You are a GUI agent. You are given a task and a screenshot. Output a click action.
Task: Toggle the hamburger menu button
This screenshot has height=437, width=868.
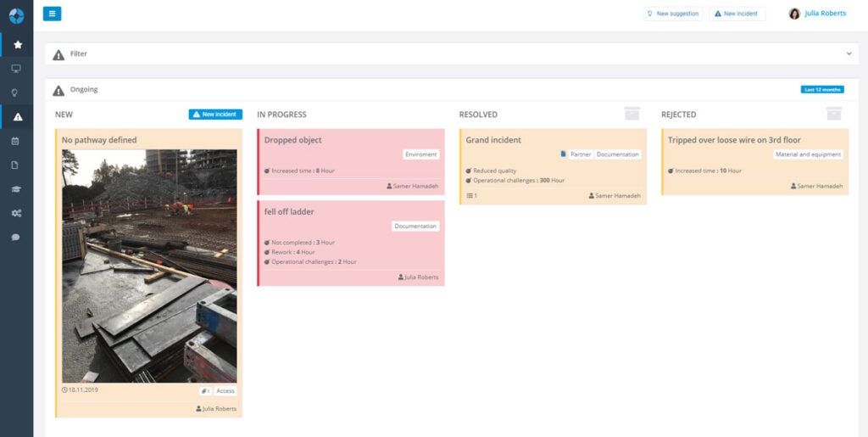[52, 14]
